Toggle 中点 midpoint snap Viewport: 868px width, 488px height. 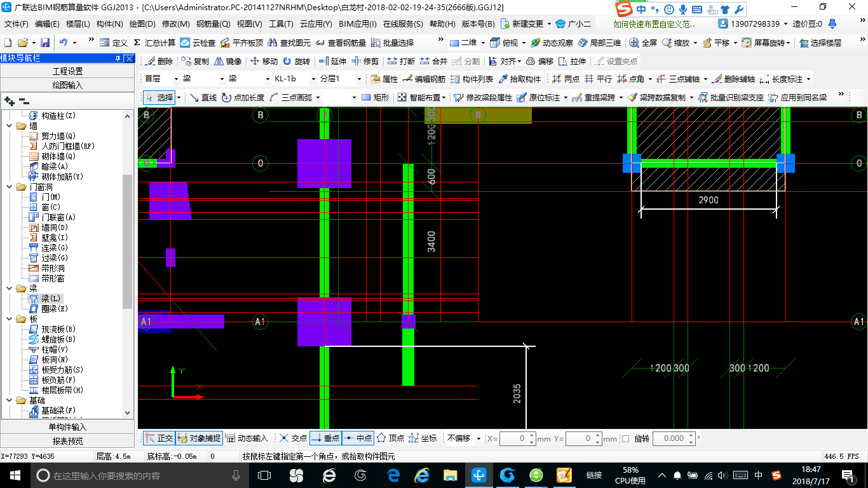358,438
